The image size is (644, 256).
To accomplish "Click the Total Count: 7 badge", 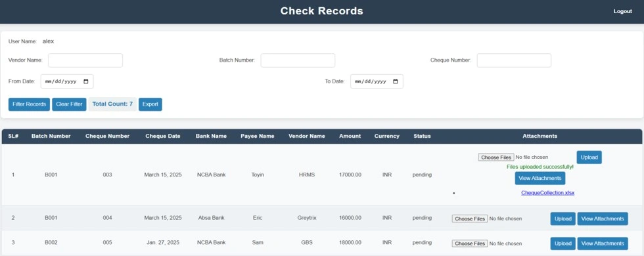I will click(x=112, y=104).
